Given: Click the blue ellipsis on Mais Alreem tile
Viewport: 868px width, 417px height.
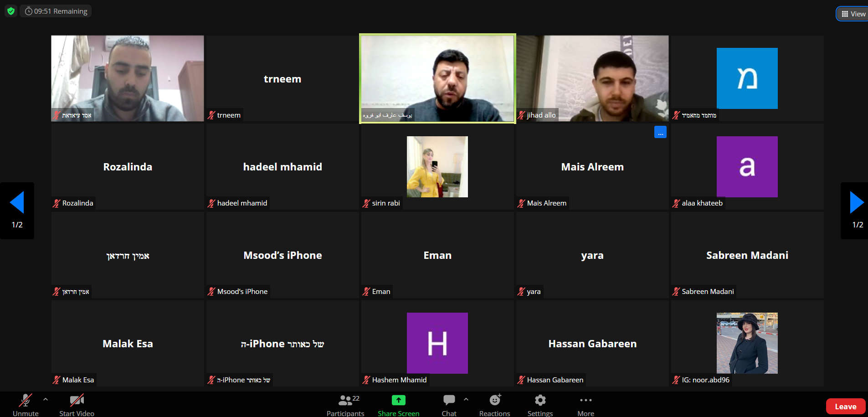Looking at the screenshot, I should [x=660, y=132].
